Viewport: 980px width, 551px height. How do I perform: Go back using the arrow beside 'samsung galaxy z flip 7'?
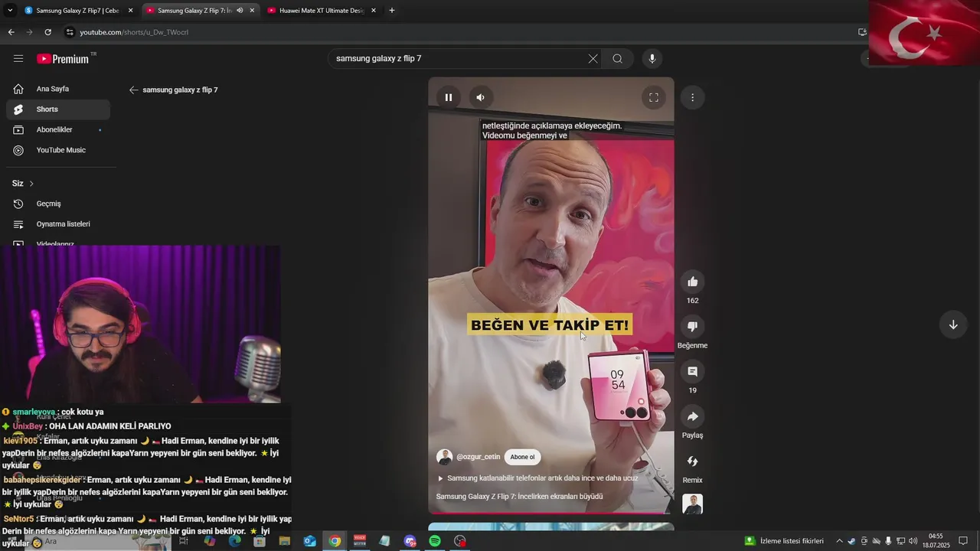(x=133, y=90)
